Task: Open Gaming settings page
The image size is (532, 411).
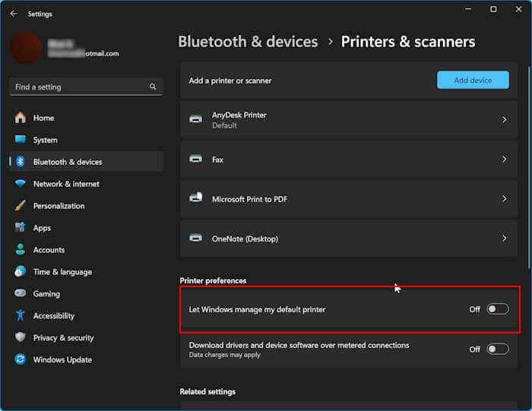Action: (x=87, y=294)
